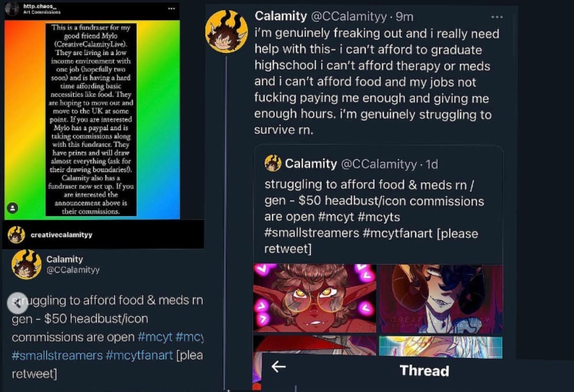Open the Instagram post three-dot options menu

point(171,9)
